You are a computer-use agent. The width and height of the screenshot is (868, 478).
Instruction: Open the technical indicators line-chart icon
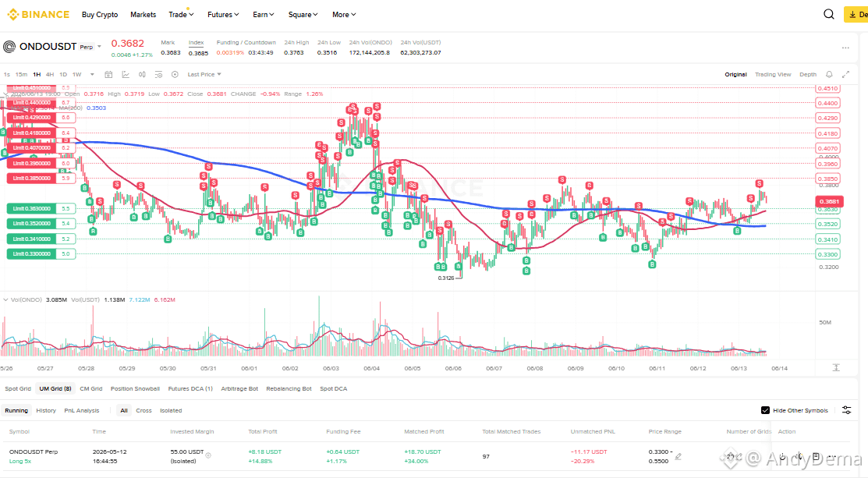coord(126,74)
